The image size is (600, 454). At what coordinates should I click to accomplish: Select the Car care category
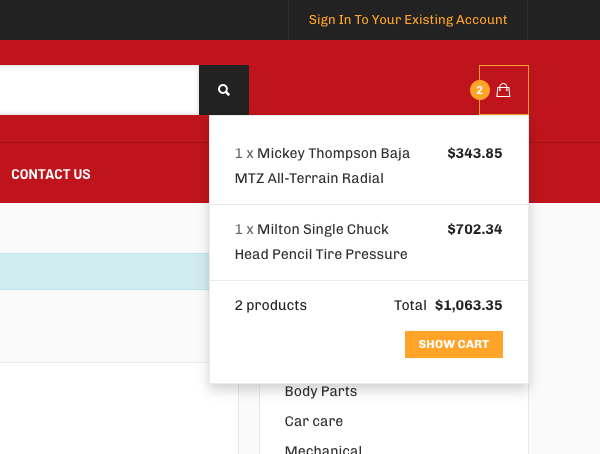(314, 421)
